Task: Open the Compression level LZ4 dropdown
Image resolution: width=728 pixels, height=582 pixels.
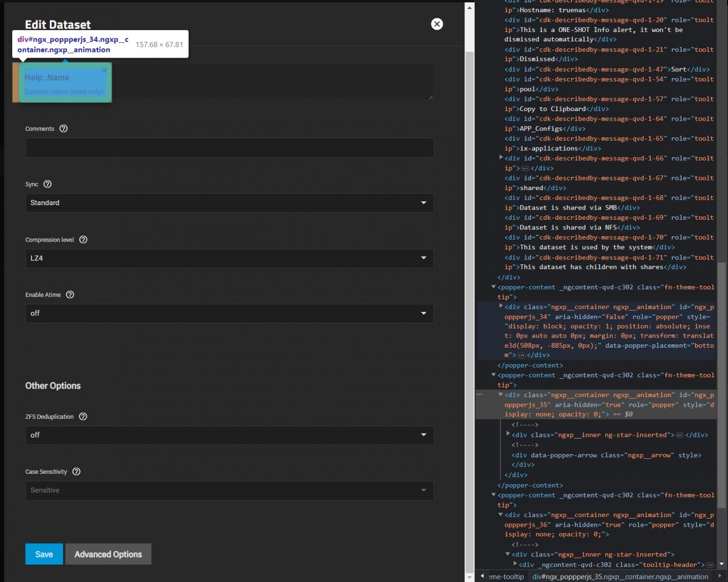Action: pyautogui.click(x=229, y=258)
